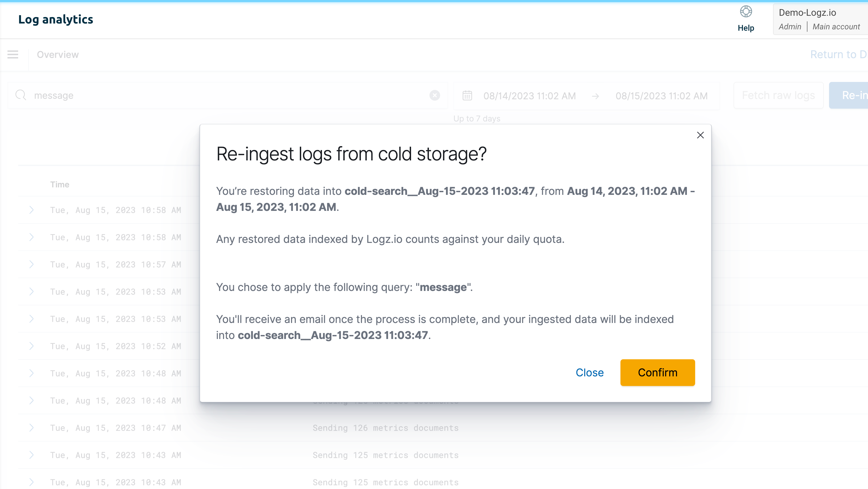This screenshot has width=868, height=489.
Task: Click the search magnifier icon
Action: pyautogui.click(x=21, y=95)
